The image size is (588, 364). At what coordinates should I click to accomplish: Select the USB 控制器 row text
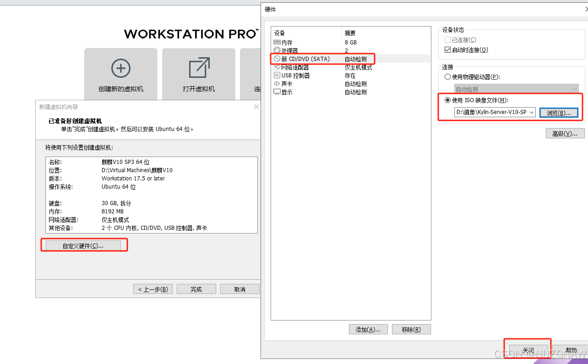click(x=296, y=76)
